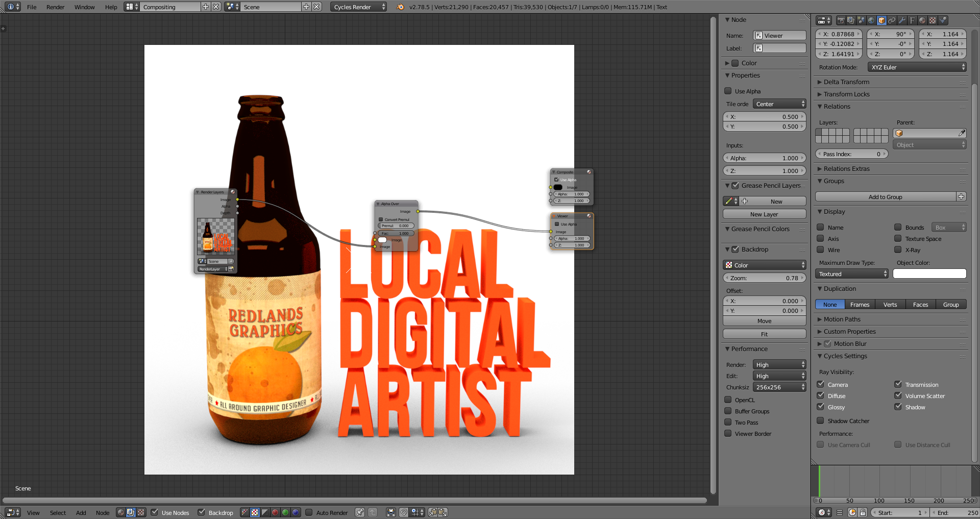Open the node editor Select menu
Screen dimensions: 980x519
pos(58,512)
